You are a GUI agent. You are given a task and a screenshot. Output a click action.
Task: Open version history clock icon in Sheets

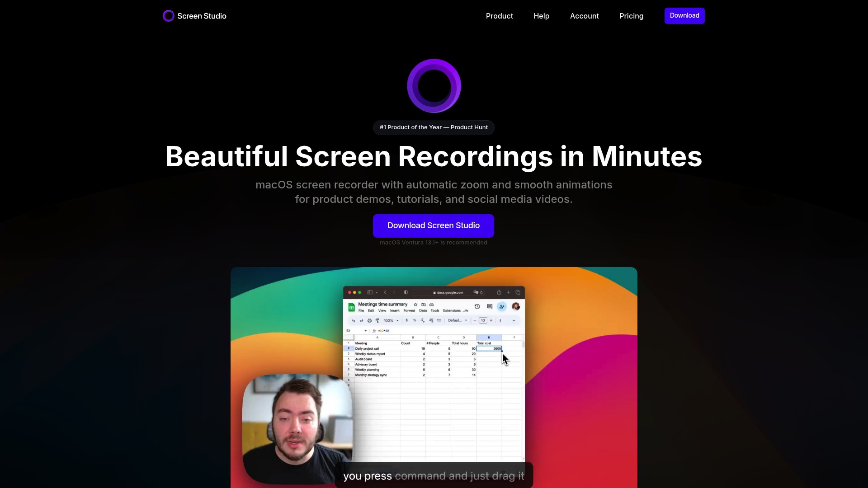click(x=477, y=306)
